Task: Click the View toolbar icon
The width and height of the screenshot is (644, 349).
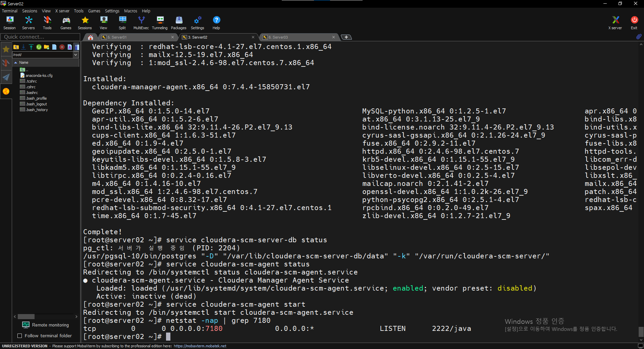Action: click(x=104, y=23)
